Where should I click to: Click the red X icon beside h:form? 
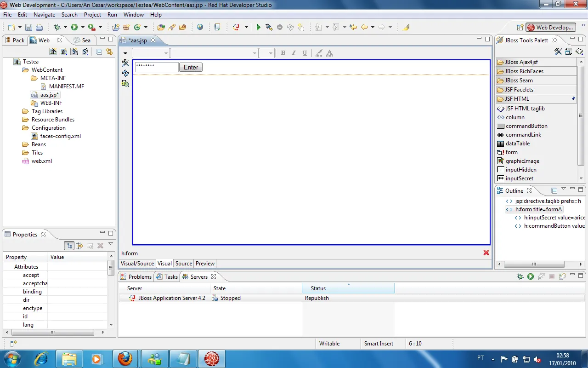point(486,253)
